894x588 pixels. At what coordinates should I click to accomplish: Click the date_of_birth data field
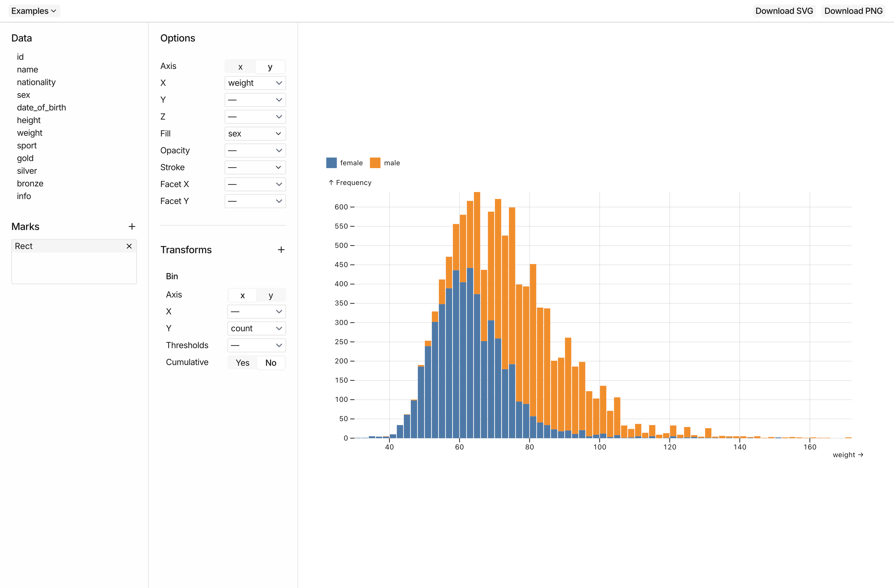pyautogui.click(x=41, y=108)
